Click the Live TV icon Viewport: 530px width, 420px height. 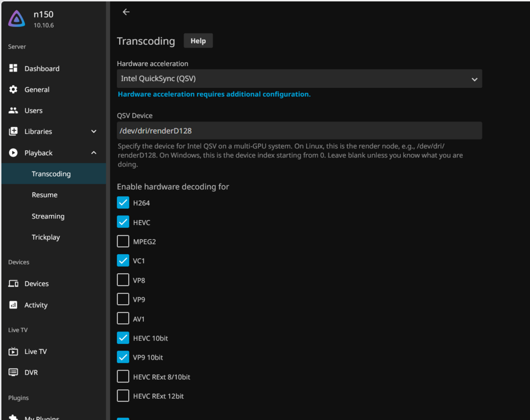click(13, 351)
